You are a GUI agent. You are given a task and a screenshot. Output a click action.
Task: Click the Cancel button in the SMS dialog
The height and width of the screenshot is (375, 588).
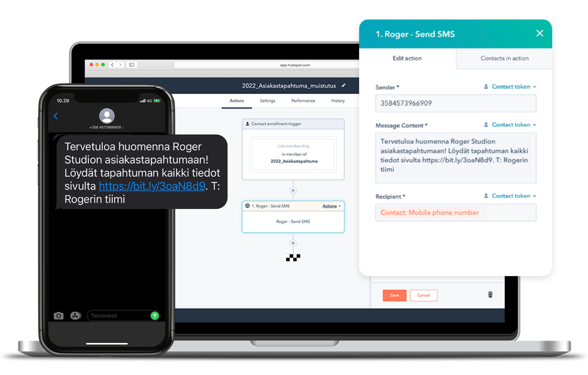point(423,295)
